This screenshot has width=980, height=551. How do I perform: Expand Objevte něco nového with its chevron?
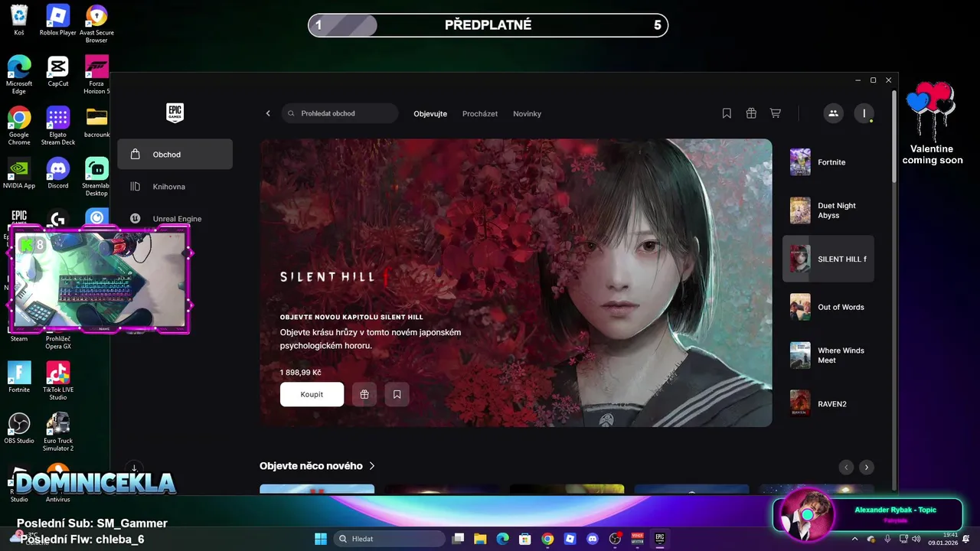(372, 465)
